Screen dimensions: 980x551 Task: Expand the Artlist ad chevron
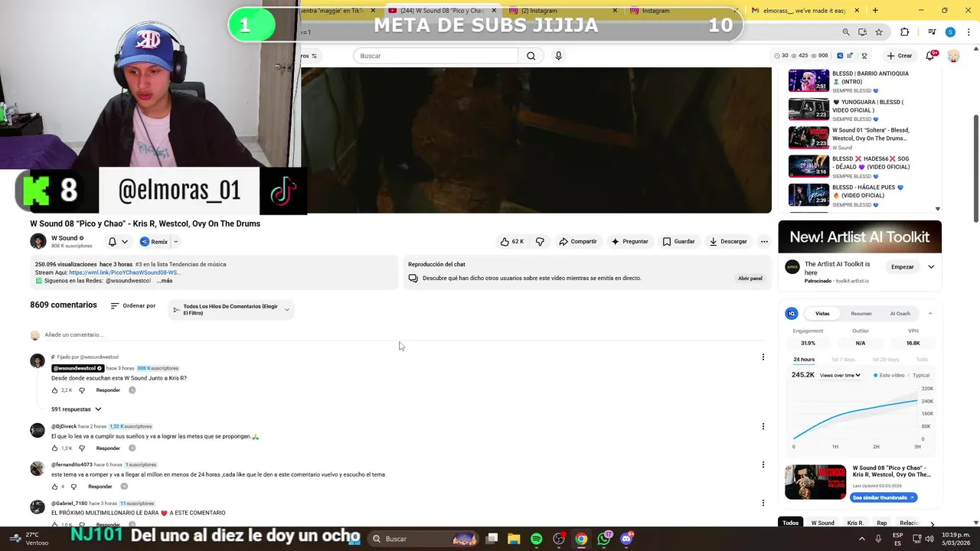click(x=931, y=267)
